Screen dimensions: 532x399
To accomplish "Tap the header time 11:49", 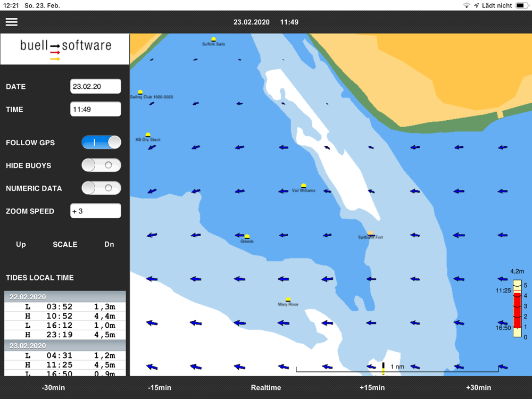I will point(289,22).
